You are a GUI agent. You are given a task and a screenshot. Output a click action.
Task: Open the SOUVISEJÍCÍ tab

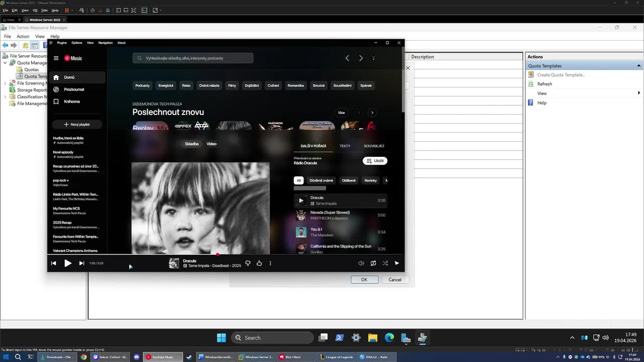[374, 146]
